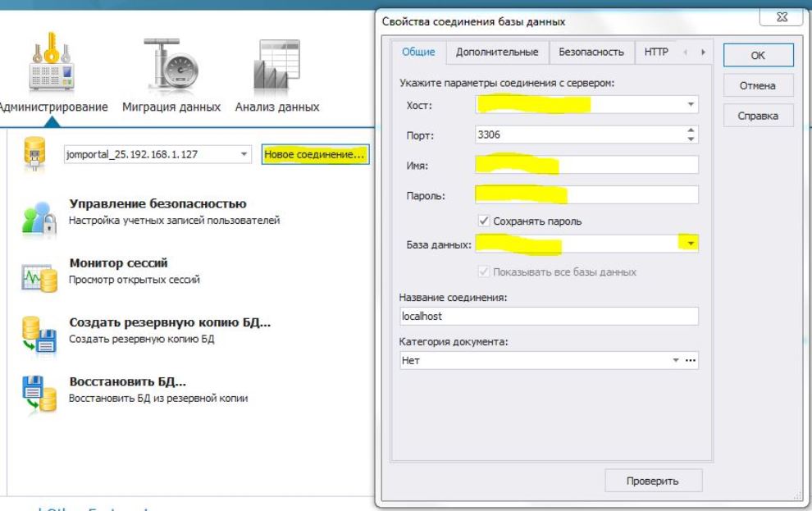Screen dimensions: 812x511
Task: Open the Data Migration icon
Action: coord(171,66)
